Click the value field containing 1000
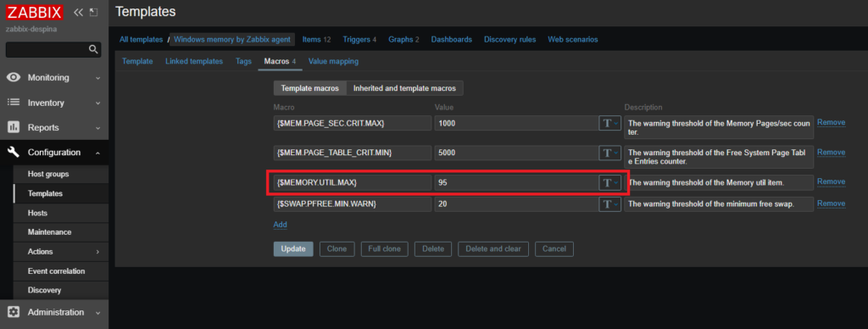 [516, 123]
